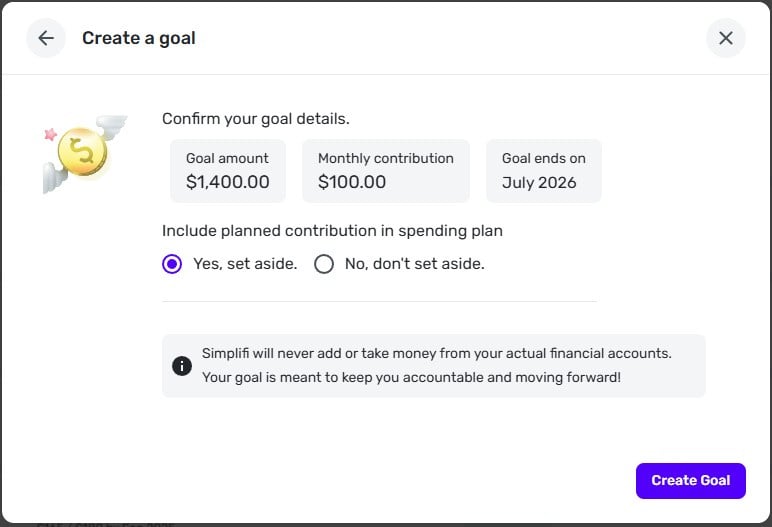The image size is (772, 527).
Task: Go back using the left arrow icon
Action: pyautogui.click(x=46, y=38)
